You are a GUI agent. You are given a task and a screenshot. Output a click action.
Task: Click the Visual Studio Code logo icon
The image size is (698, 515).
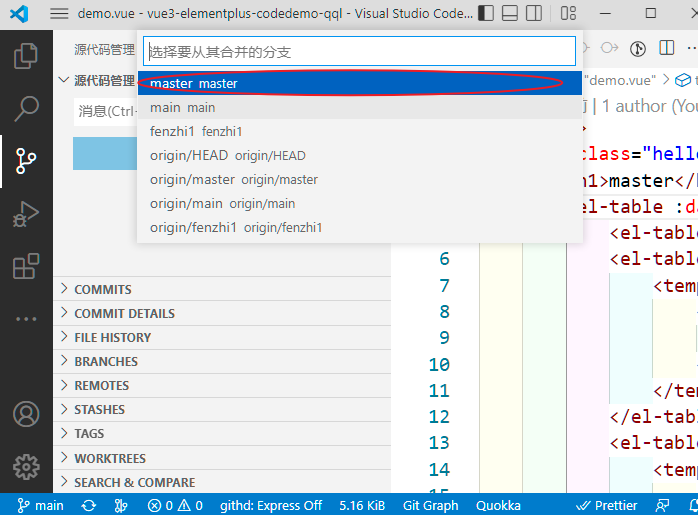click(19, 13)
